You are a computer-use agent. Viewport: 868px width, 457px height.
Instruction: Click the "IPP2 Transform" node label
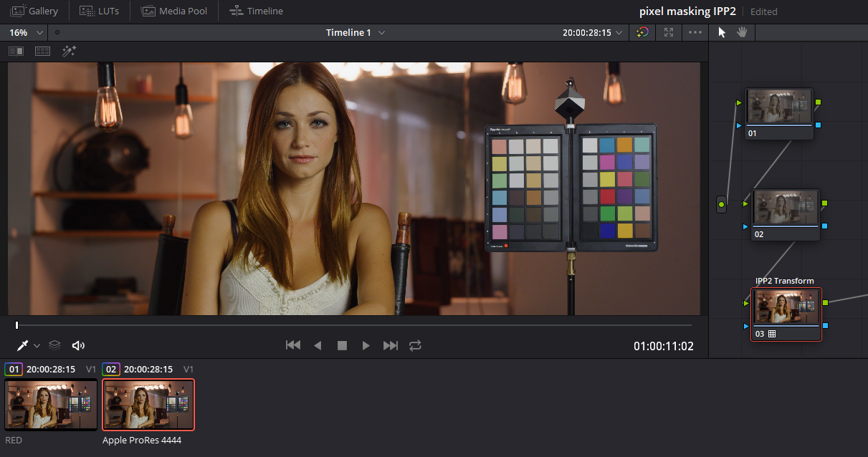click(785, 281)
